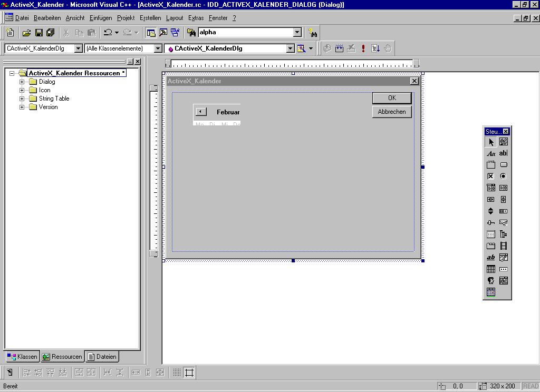This screenshot has width=540, height=392.
Task: Click the Open file toolbar icon
Action: coord(26,33)
